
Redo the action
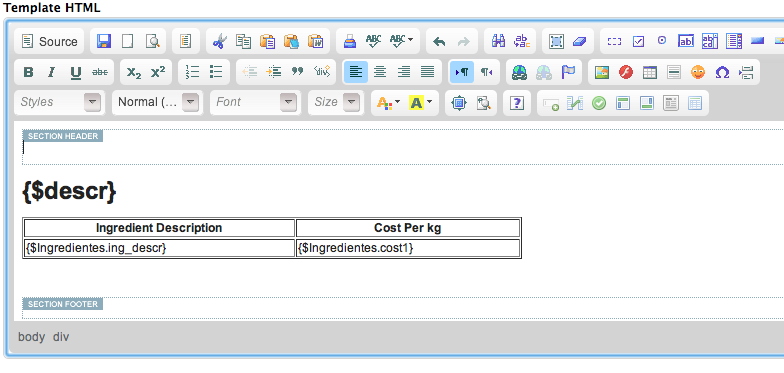point(464,42)
